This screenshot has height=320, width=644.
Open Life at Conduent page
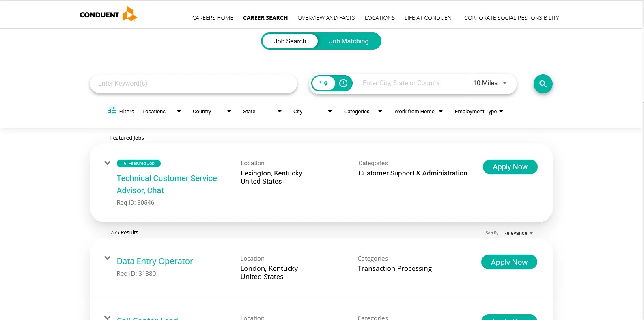pyautogui.click(x=429, y=18)
